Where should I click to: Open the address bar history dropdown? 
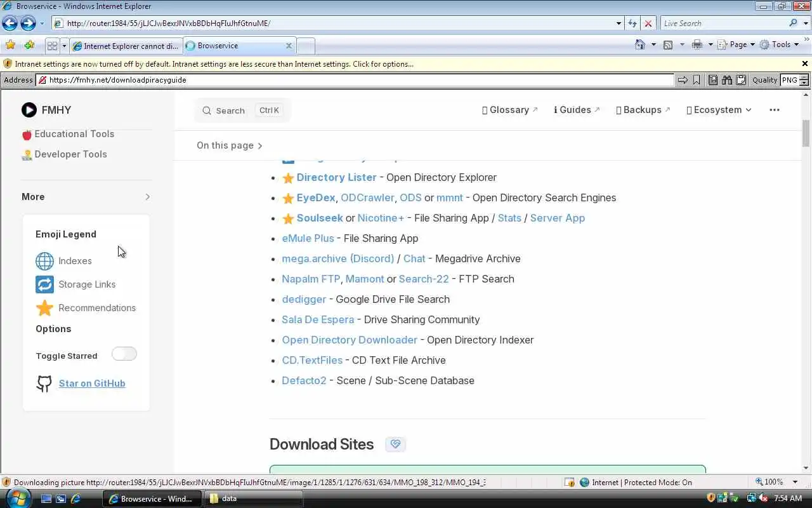coord(619,23)
